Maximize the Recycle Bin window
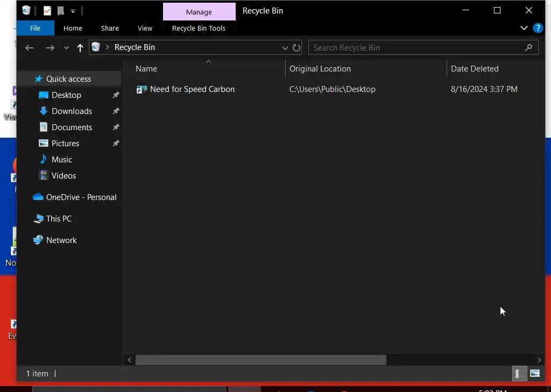The image size is (551, 392). click(x=497, y=11)
